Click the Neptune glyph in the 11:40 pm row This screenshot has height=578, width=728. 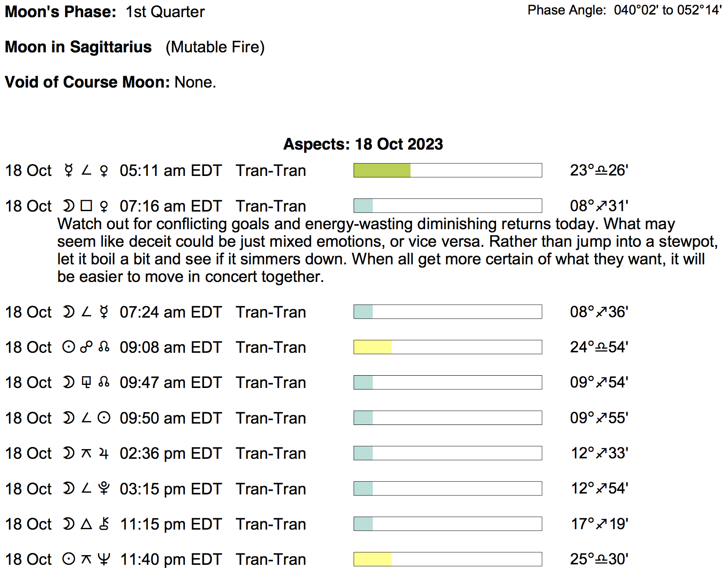[x=104, y=559]
